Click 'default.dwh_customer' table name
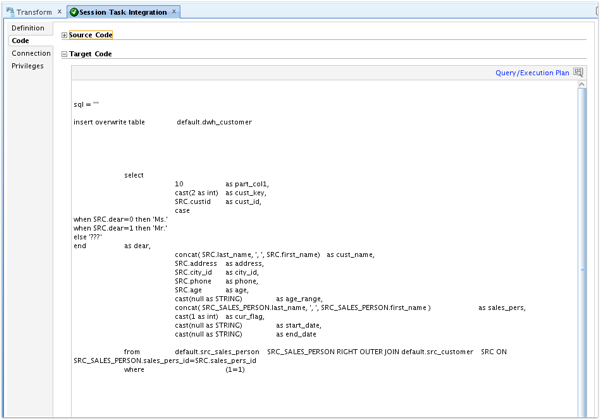This screenshot has width=600, height=420. point(214,122)
